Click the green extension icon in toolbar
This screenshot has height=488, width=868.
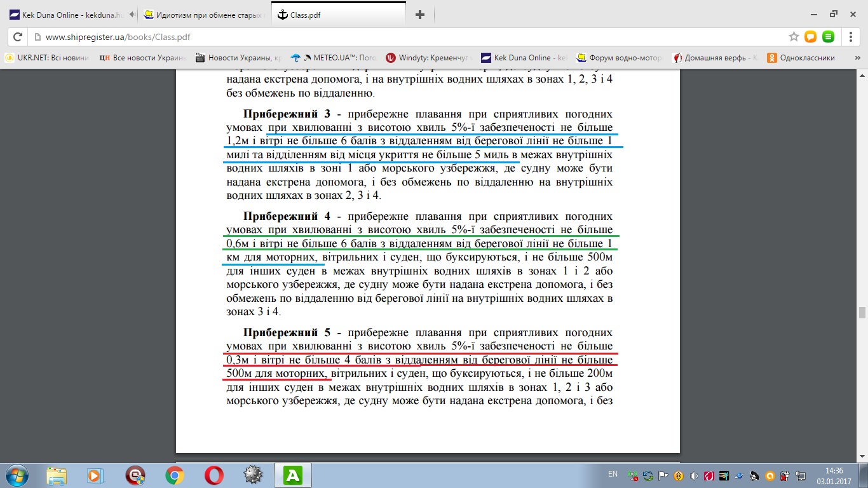pos(828,37)
